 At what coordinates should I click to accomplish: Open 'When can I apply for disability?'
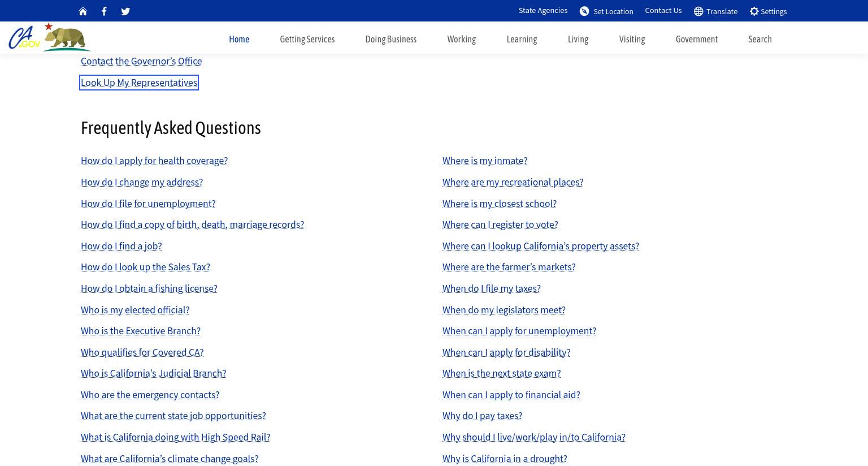pos(506,352)
